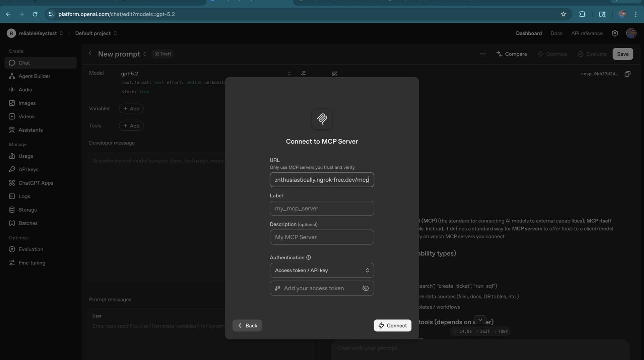Open site information icon in address bar
The image size is (644, 360).
(51, 14)
